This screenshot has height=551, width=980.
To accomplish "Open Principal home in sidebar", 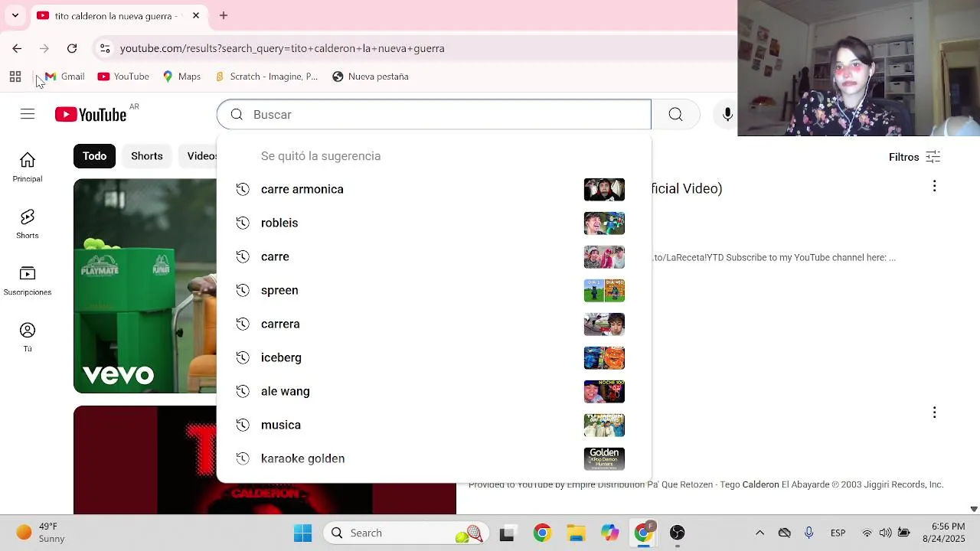I will pos(28,168).
